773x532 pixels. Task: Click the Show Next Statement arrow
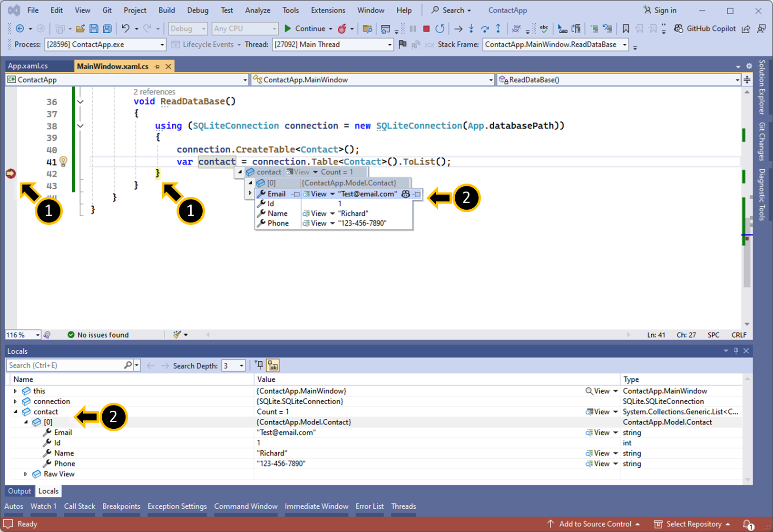pos(458,29)
